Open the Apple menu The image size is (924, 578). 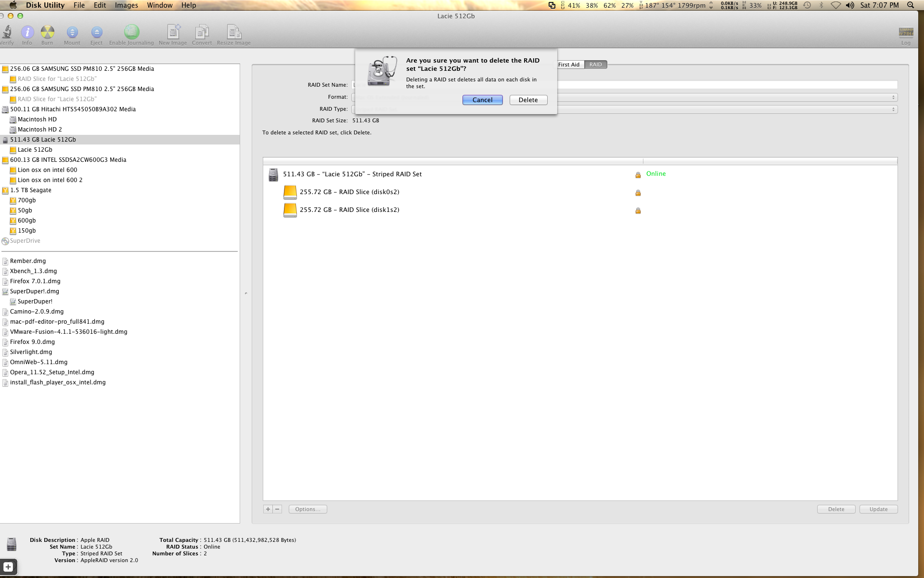coord(13,5)
